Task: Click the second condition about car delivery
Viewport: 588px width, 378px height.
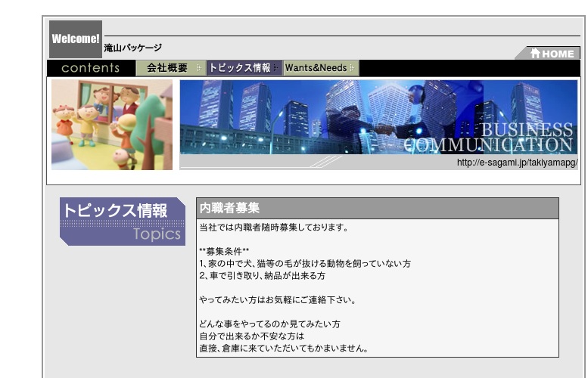Action: point(262,276)
